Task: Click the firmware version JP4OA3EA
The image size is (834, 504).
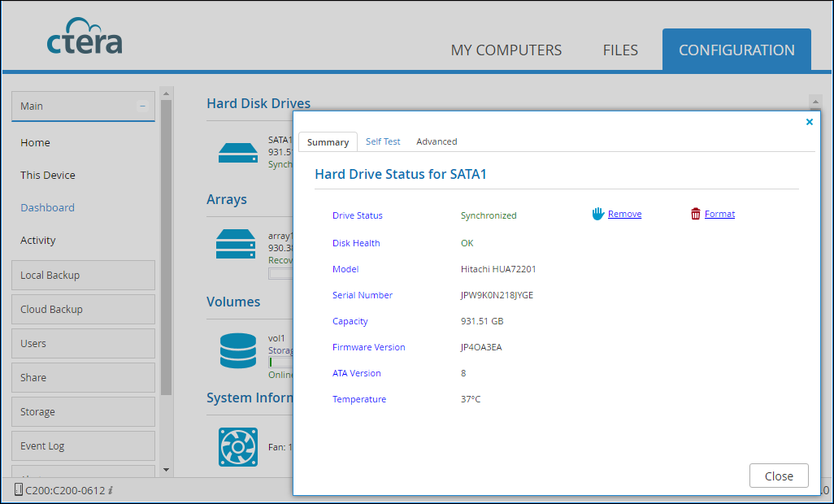Action: (481, 347)
